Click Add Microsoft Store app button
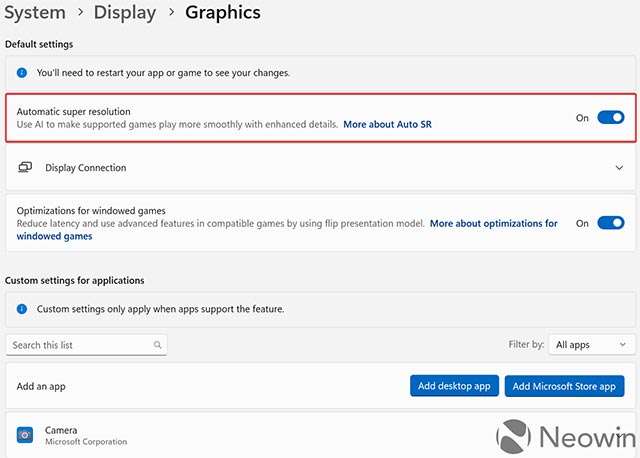640x458 pixels. tap(564, 386)
